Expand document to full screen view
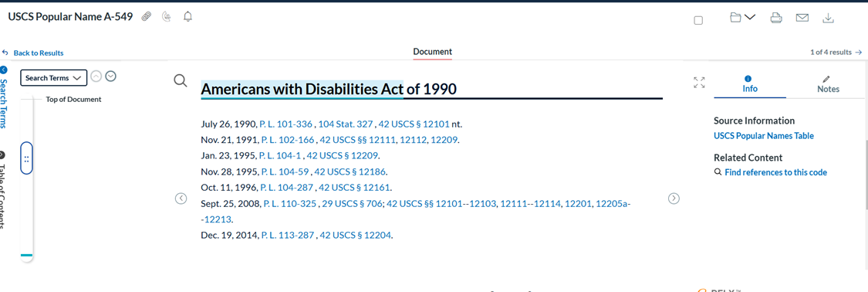The image size is (868, 292). (x=699, y=83)
